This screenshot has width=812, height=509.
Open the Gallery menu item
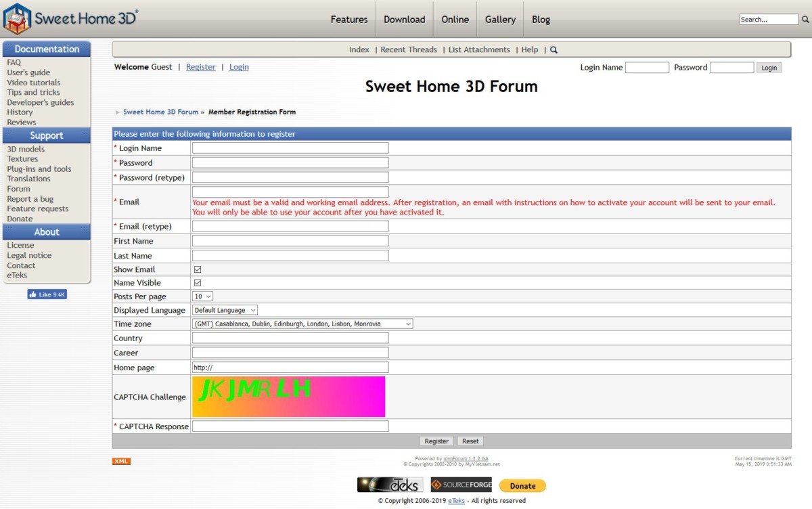tap(501, 20)
